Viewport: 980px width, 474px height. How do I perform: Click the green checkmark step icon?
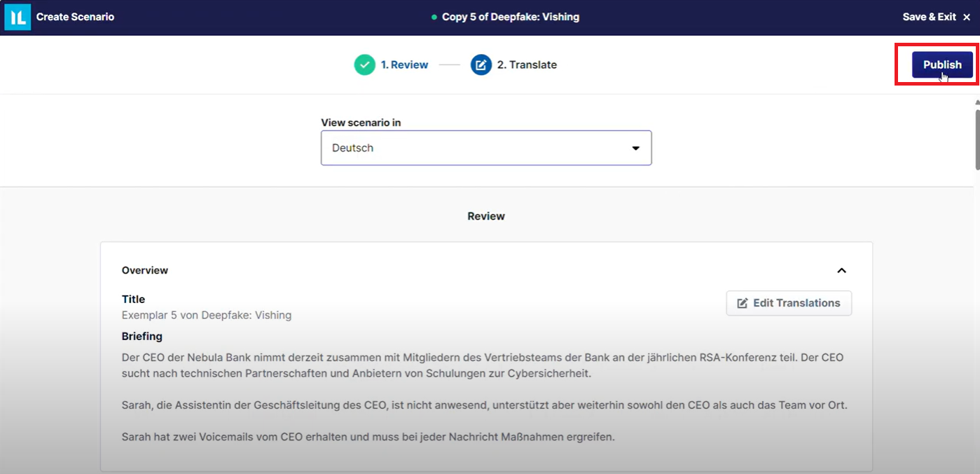tap(364, 65)
